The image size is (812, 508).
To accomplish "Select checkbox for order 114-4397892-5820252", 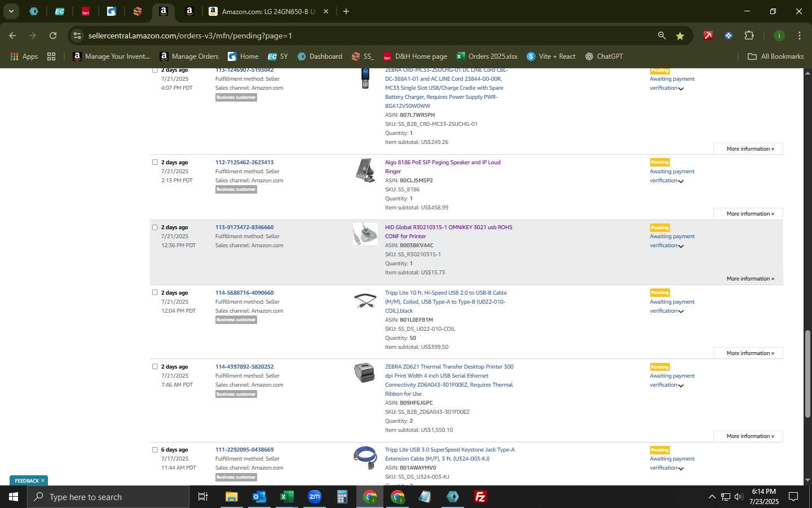I will [x=155, y=366].
